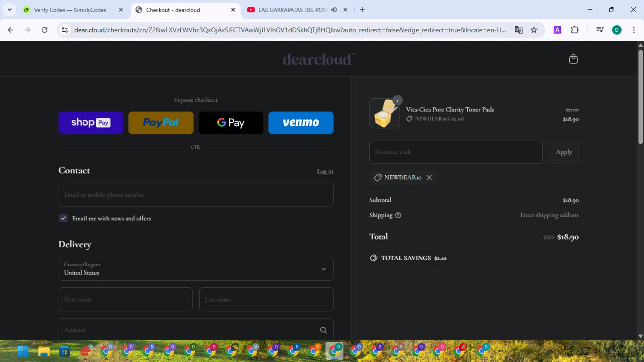Pay with PayPal express button
Image resolution: width=644 pixels, height=362 pixels.
pos(161,123)
